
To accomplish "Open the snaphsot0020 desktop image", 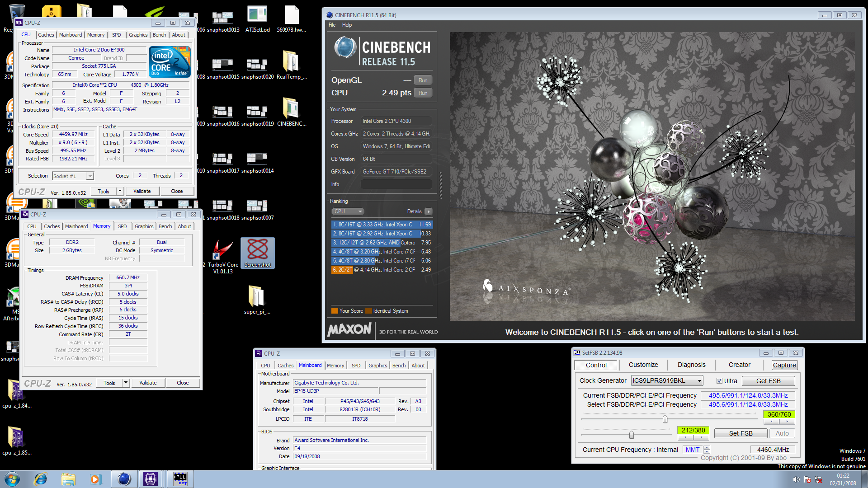I will pyautogui.click(x=257, y=68).
